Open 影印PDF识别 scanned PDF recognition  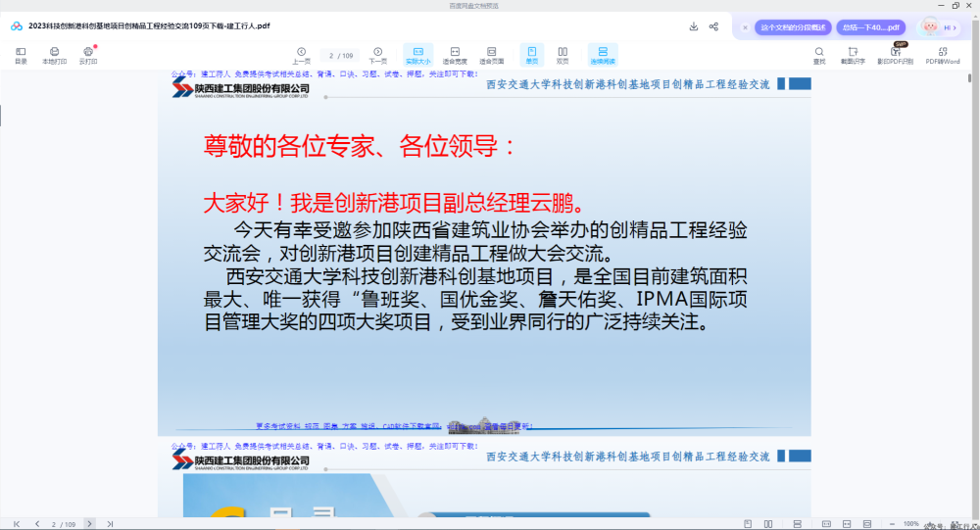(x=895, y=56)
